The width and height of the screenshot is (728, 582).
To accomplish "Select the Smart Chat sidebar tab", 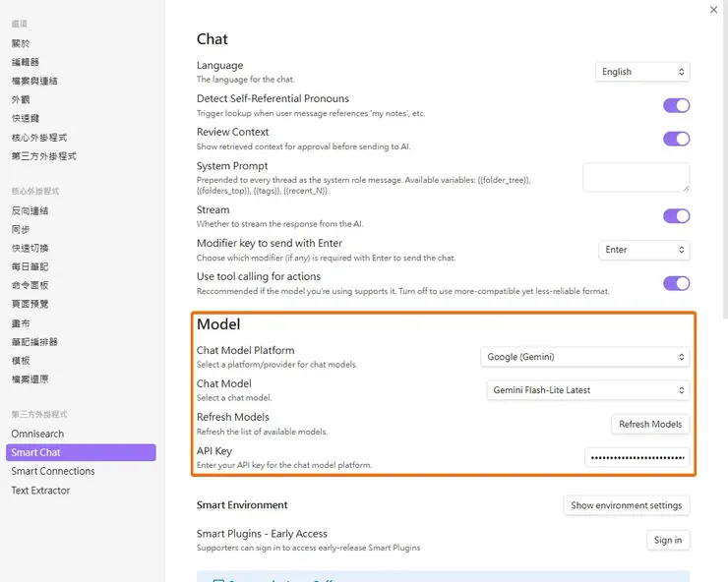I will (x=36, y=452).
